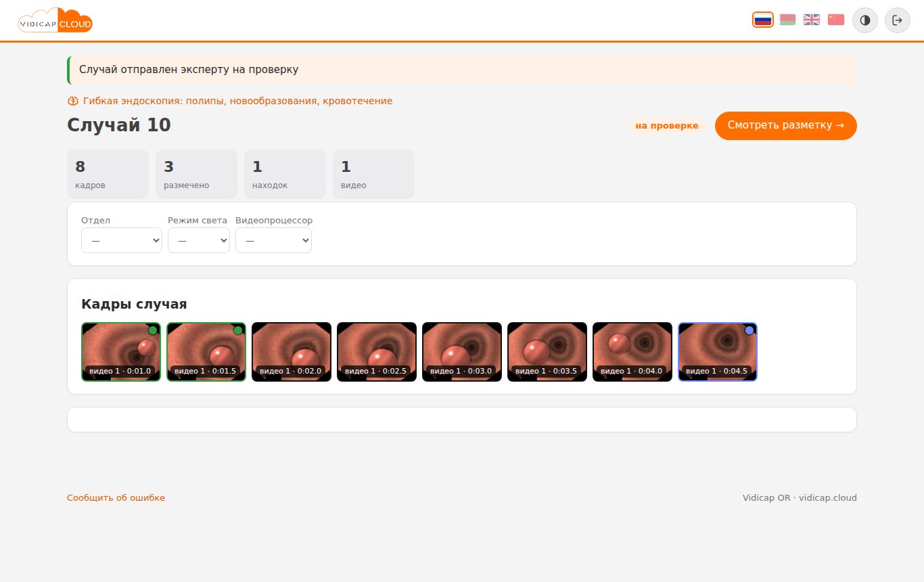Open frame thumbnail видео 1 · 0:01.0

[121, 352]
